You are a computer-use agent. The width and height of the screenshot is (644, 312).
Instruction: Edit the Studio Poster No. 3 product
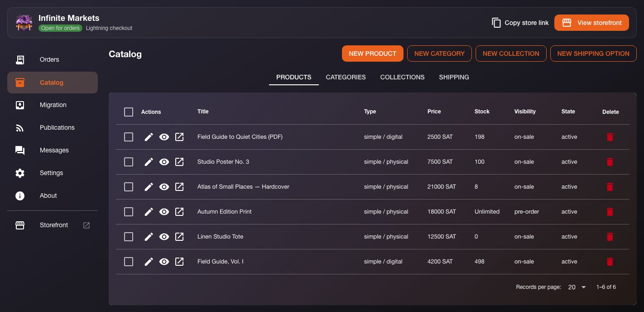tap(149, 162)
